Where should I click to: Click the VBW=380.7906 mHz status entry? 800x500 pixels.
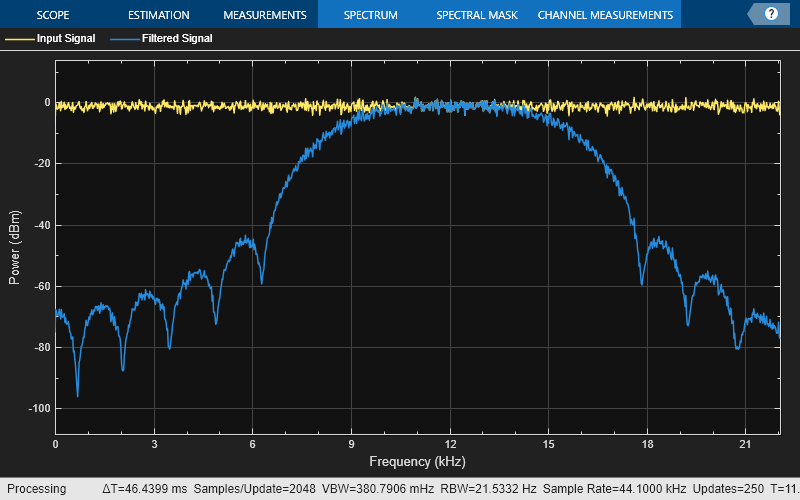coord(378,489)
